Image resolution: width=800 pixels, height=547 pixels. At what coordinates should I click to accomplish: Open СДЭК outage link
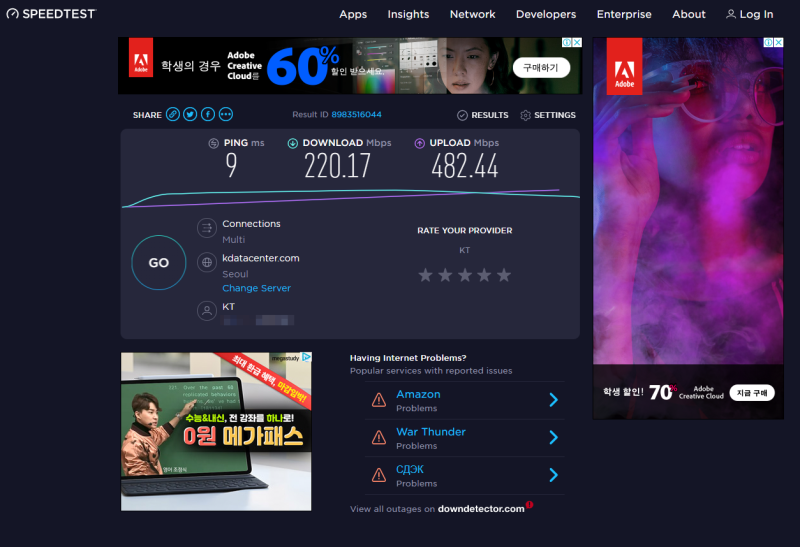click(410, 469)
